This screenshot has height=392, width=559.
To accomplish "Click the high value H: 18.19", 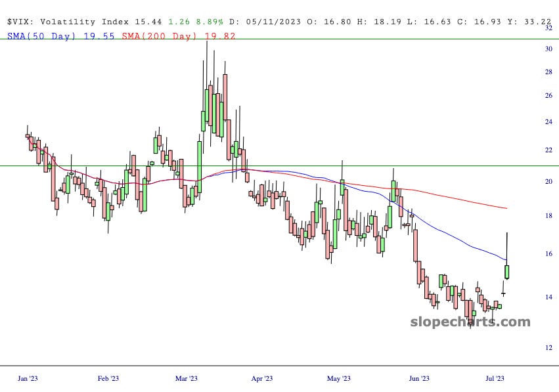I will click(379, 22).
